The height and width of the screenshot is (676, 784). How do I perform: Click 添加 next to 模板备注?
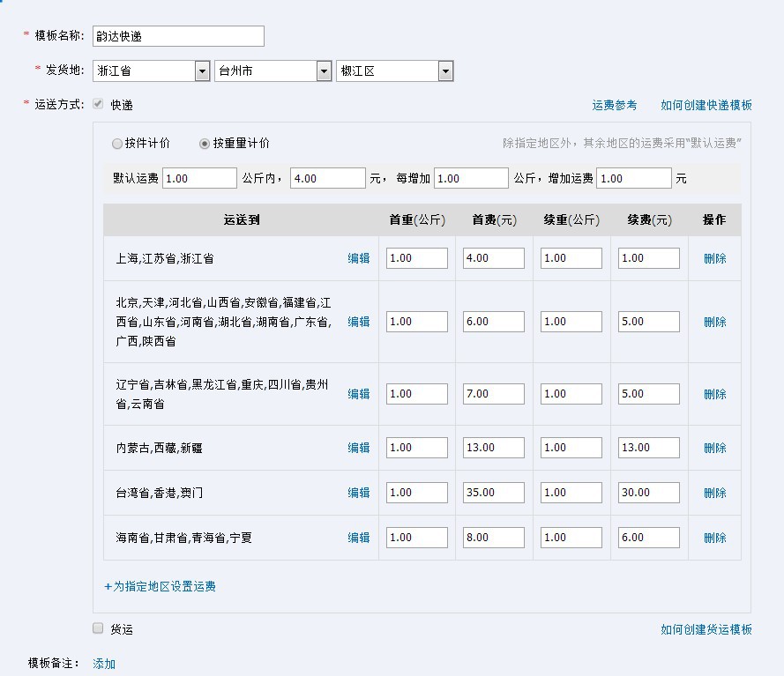click(x=104, y=664)
